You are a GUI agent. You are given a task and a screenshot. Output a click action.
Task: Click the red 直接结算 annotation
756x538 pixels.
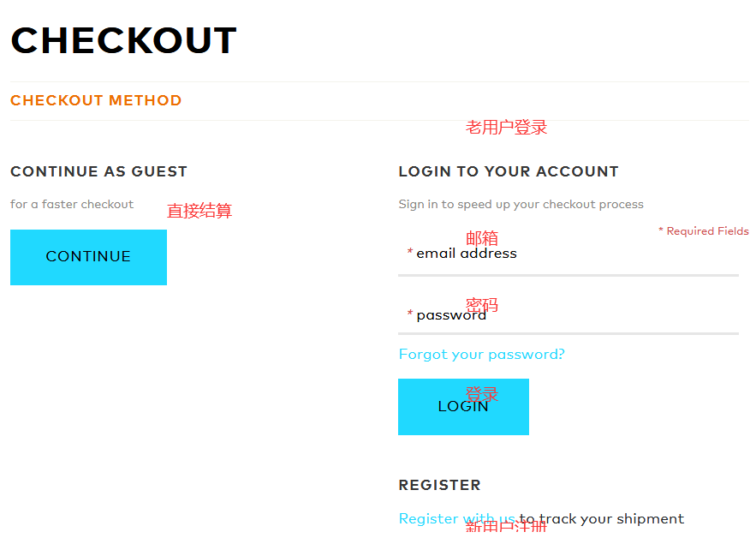click(199, 211)
